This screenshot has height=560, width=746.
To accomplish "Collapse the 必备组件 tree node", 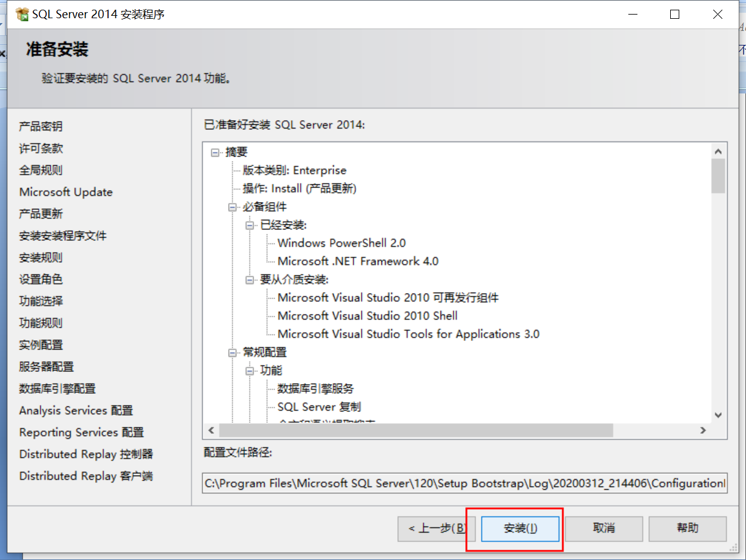I will click(232, 207).
